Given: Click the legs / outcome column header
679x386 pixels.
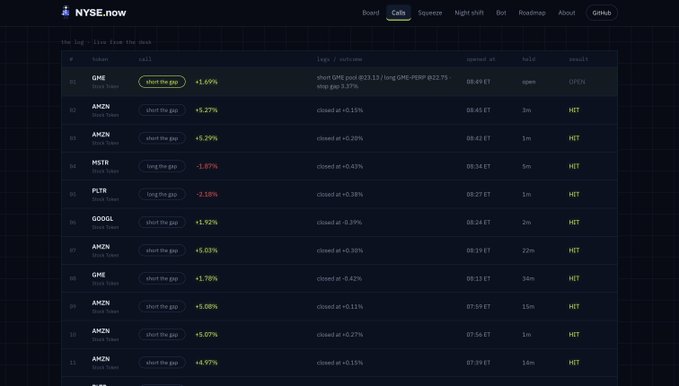Looking at the screenshot, I should [340, 59].
